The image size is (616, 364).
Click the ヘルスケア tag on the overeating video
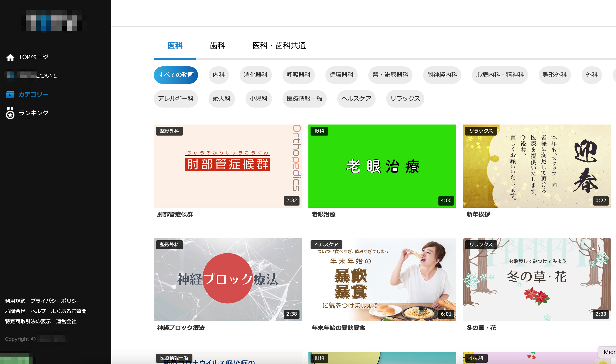[326, 245]
